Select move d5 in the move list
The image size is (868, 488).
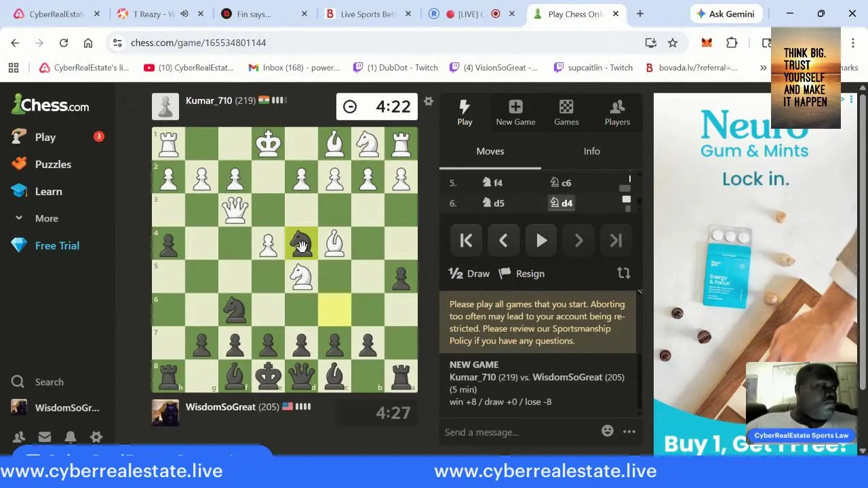click(493, 203)
